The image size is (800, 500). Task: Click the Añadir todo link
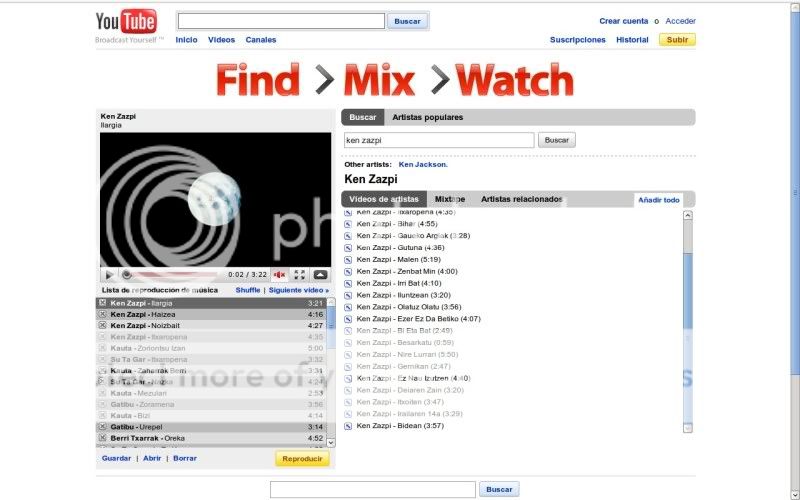click(659, 200)
